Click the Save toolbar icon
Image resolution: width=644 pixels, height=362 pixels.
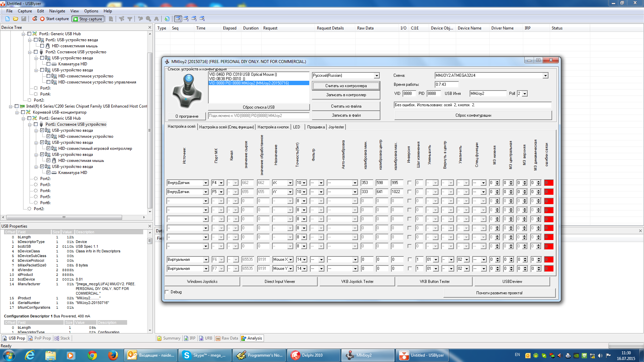(x=23, y=19)
